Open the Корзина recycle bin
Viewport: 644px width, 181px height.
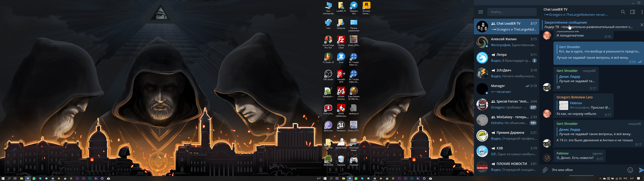341,161
